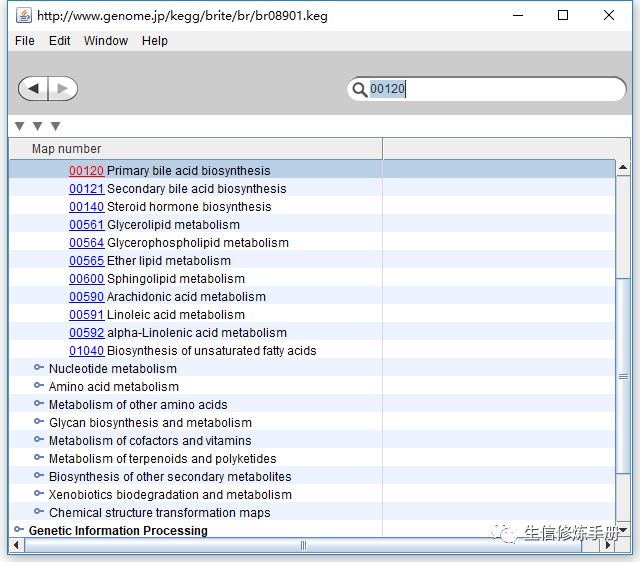
Task: Open the Help menu
Action: pos(155,41)
